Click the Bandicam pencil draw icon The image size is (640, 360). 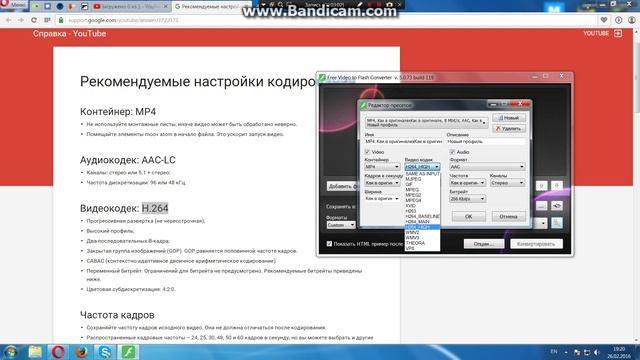click(x=360, y=4)
